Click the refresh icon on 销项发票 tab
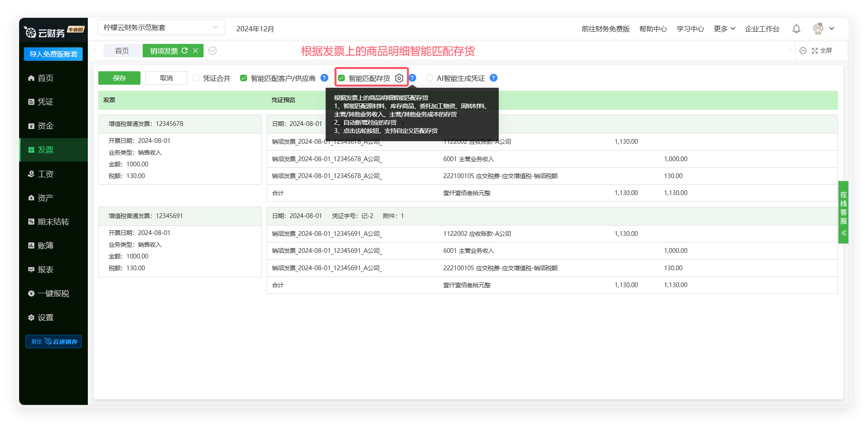 (185, 51)
